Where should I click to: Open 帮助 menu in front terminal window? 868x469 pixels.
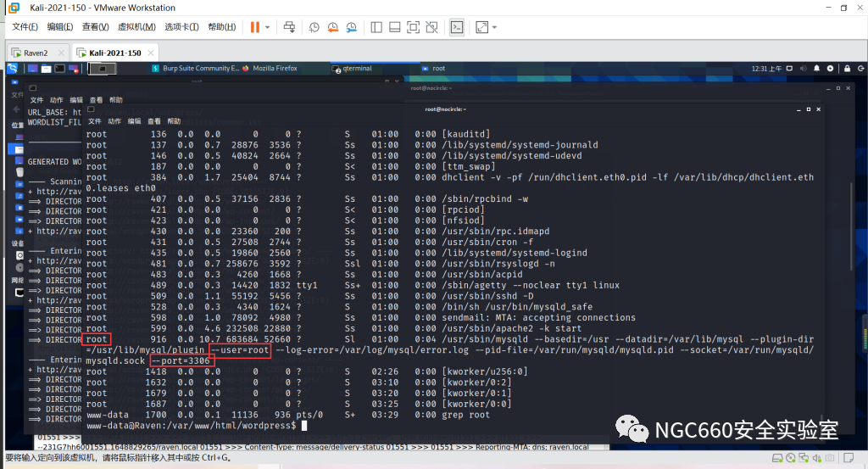coord(174,121)
